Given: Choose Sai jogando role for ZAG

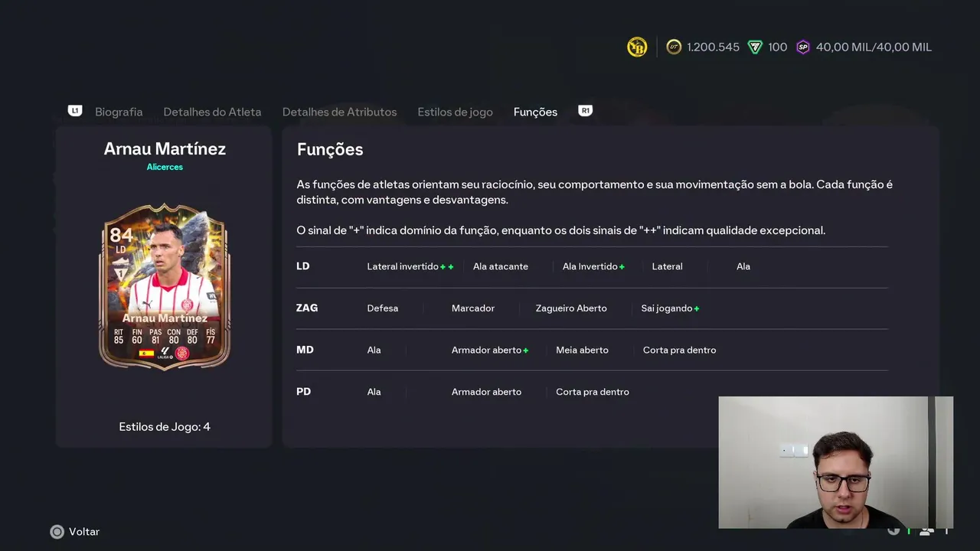Looking at the screenshot, I should click(666, 308).
